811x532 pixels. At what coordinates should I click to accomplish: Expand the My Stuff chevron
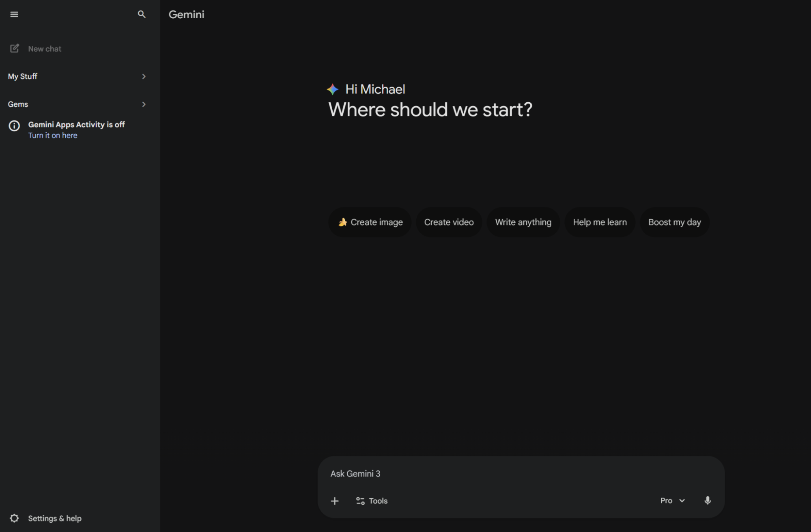(144, 76)
